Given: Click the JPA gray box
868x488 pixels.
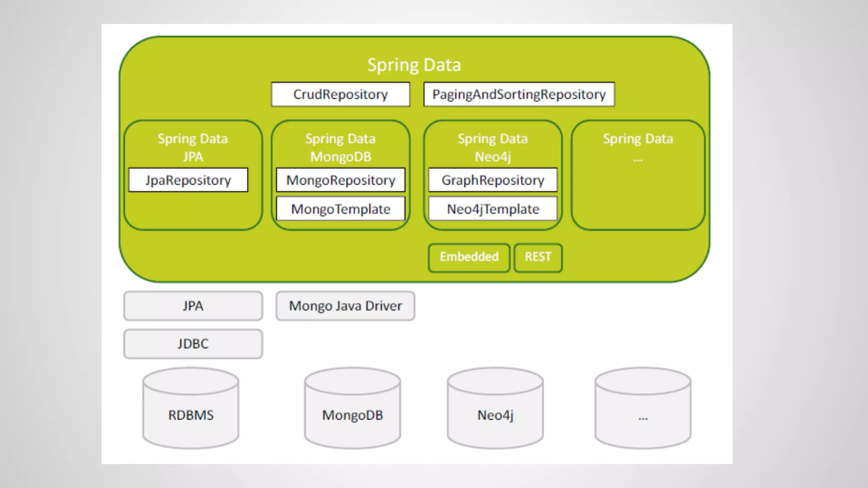Looking at the screenshot, I should (193, 305).
